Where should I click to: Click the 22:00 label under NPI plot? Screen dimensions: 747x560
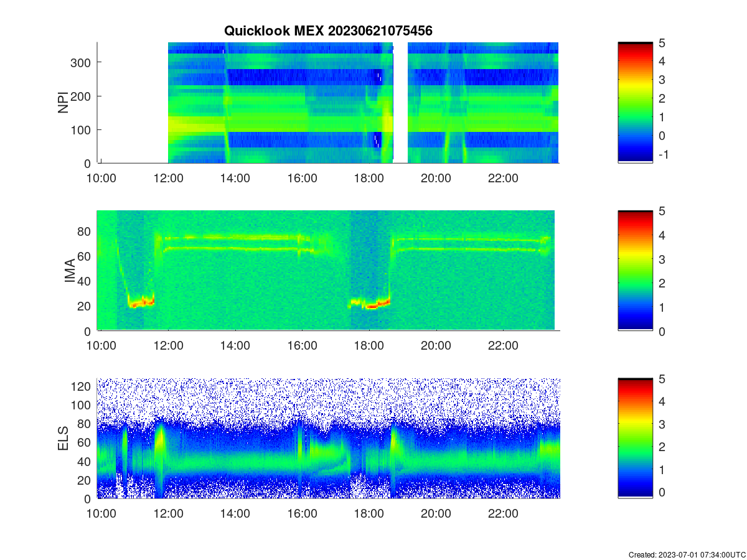[503, 177]
